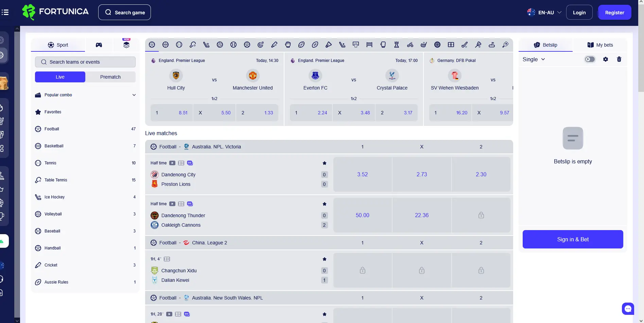Viewport: 644px width, 323px height.
Task: Open pitch tracker for Dandenong City match
Action: pos(181,163)
